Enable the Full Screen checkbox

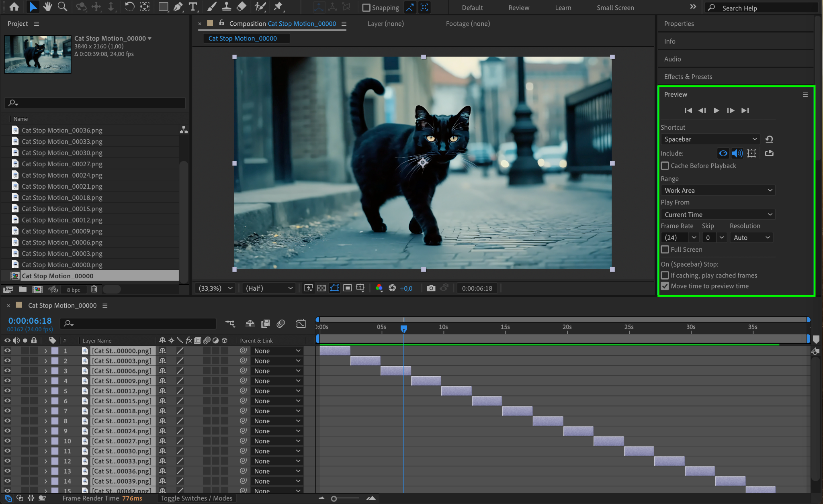pos(665,249)
